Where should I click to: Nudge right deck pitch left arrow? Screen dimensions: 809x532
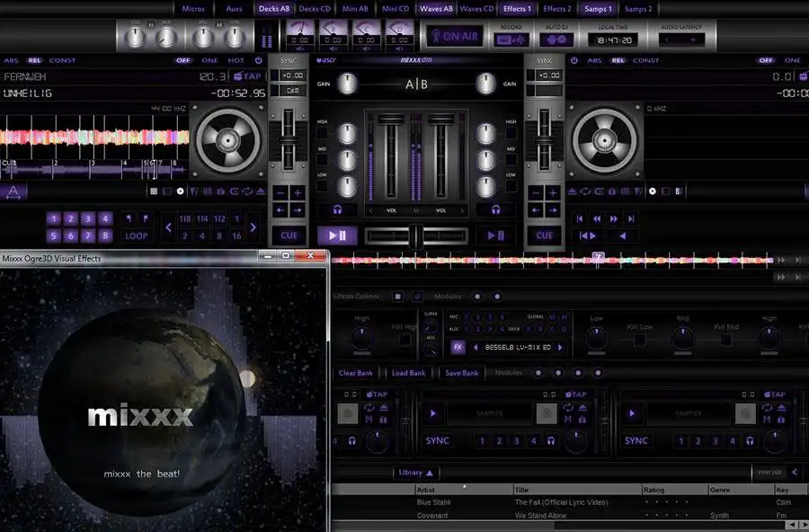(536, 210)
